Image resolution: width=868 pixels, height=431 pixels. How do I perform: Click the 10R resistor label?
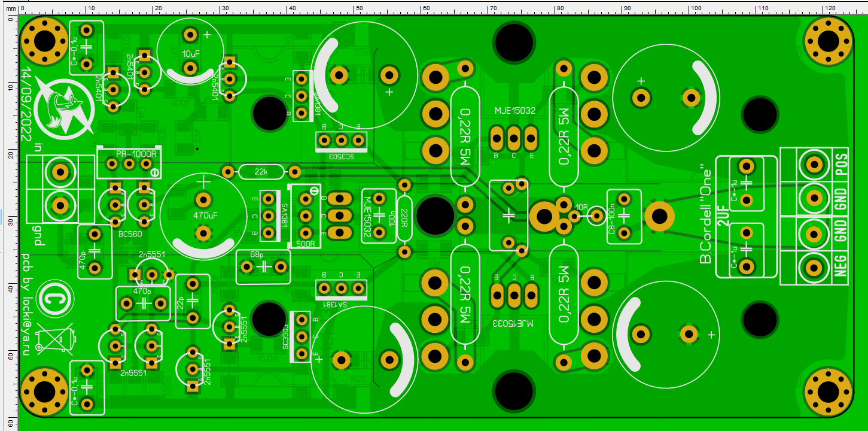click(x=581, y=207)
